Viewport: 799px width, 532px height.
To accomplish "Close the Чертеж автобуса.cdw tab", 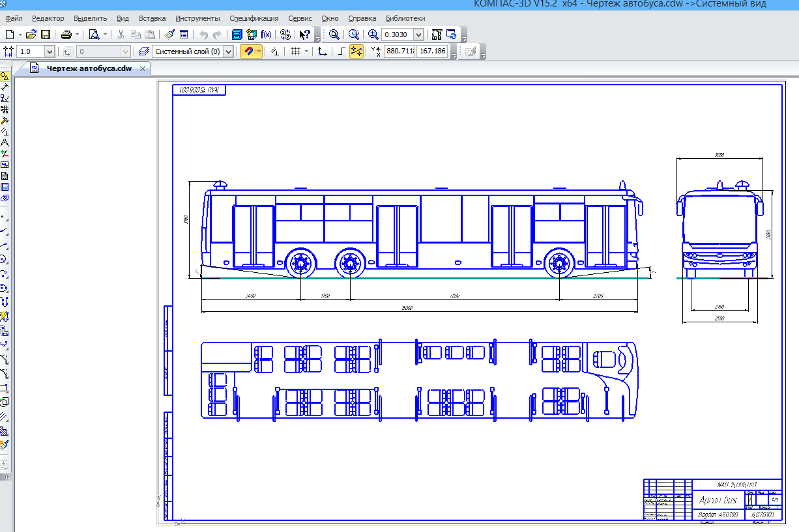I will [x=144, y=68].
